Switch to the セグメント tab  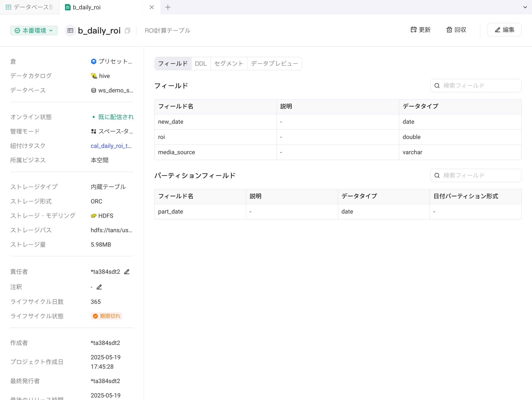(229, 64)
